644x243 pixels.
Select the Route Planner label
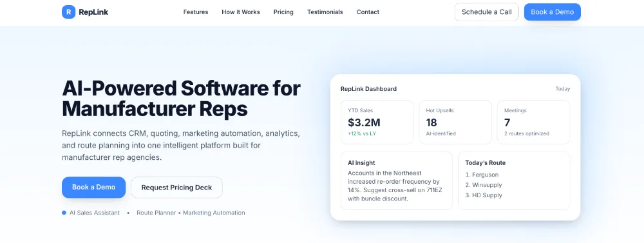click(156, 213)
